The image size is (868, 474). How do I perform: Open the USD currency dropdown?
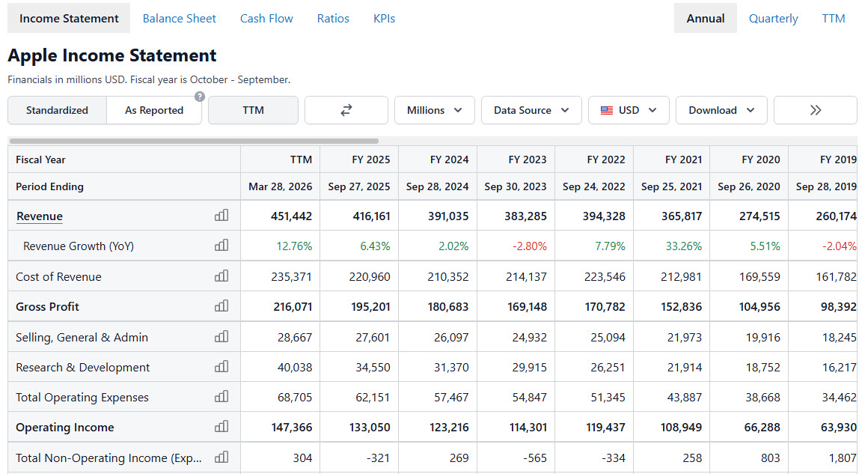click(x=629, y=110)
